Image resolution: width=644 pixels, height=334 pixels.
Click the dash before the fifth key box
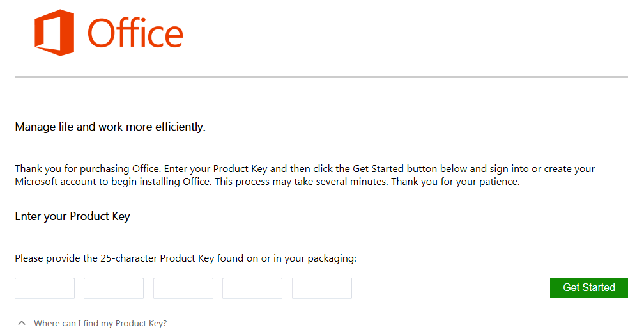point(287,289)
